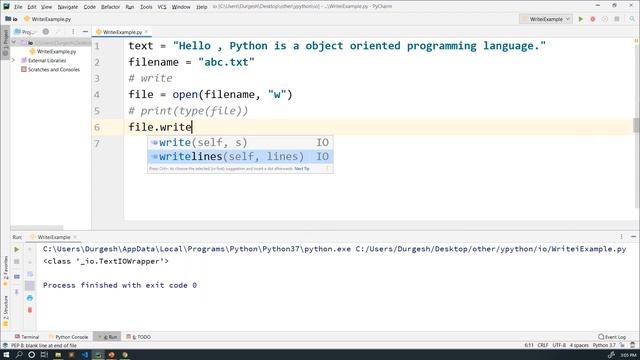Toggle the Structure tool window side tab

(5, 311)
